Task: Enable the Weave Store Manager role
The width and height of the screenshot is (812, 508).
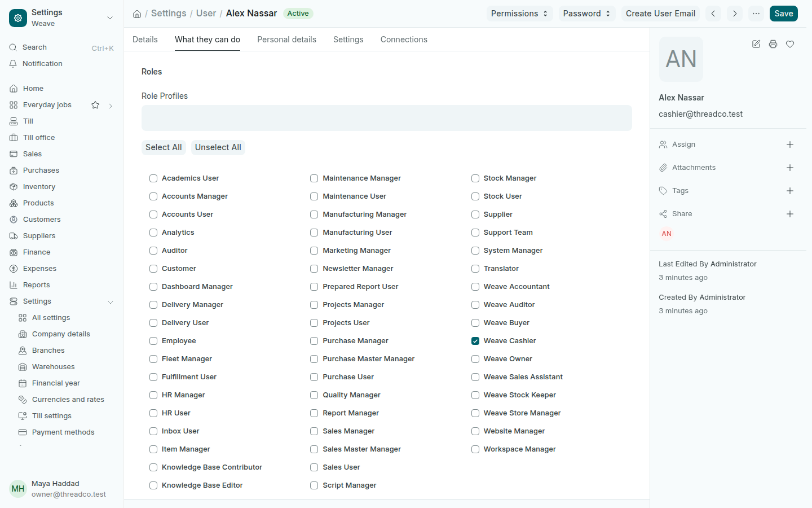Action: (x=475, y=413)
